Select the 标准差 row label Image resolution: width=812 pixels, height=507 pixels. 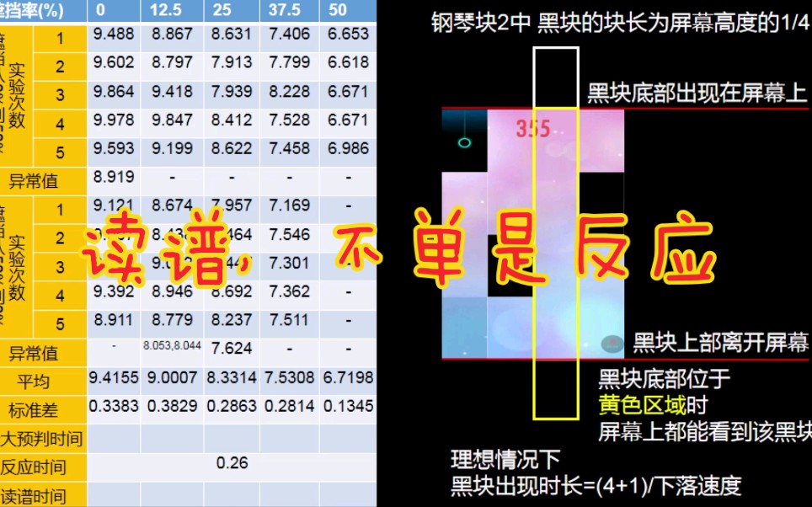pyautogui.click(x=34, y=411)
